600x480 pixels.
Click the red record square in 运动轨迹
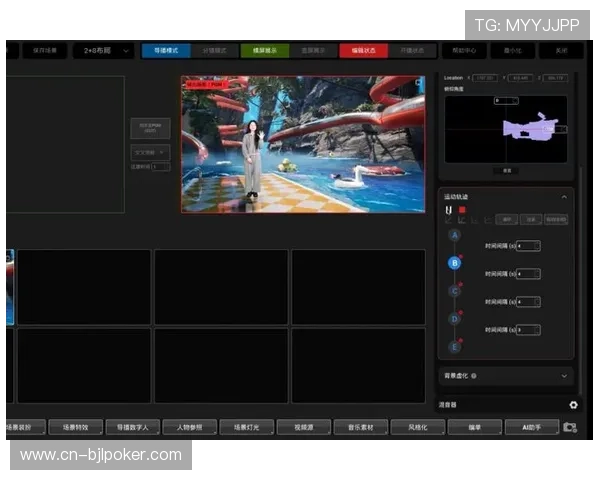(463, 210)
